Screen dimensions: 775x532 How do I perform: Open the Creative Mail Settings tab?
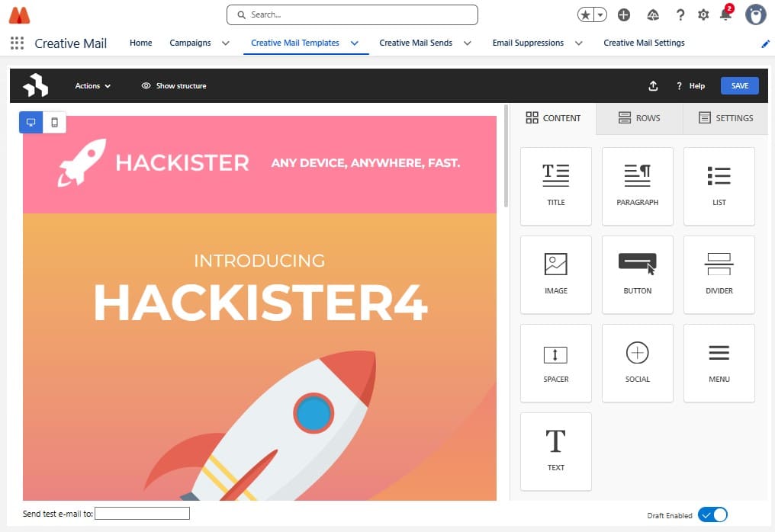tap(644, 43)
